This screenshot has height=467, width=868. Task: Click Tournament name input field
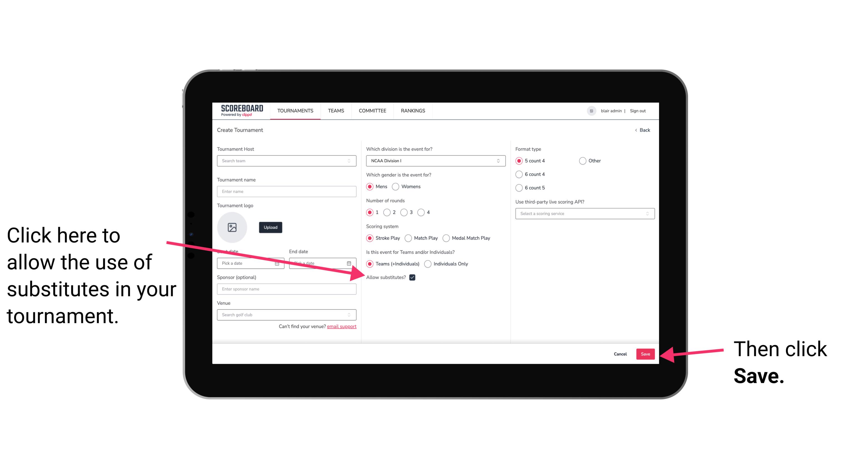pos(287,191)
